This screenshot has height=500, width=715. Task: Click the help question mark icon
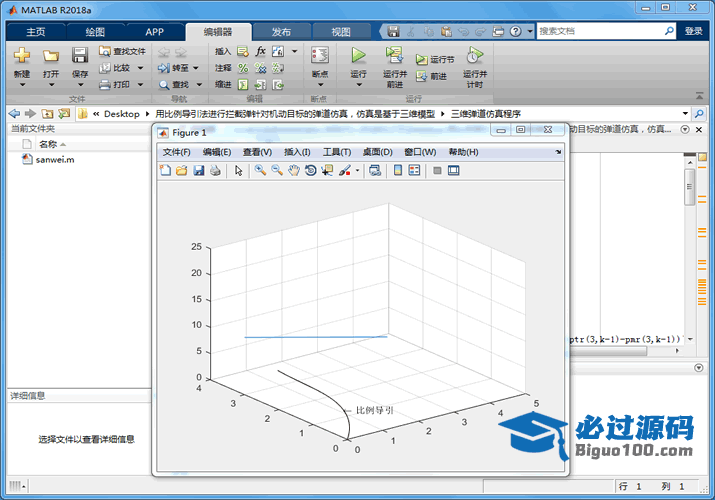[x=515, y=31]
